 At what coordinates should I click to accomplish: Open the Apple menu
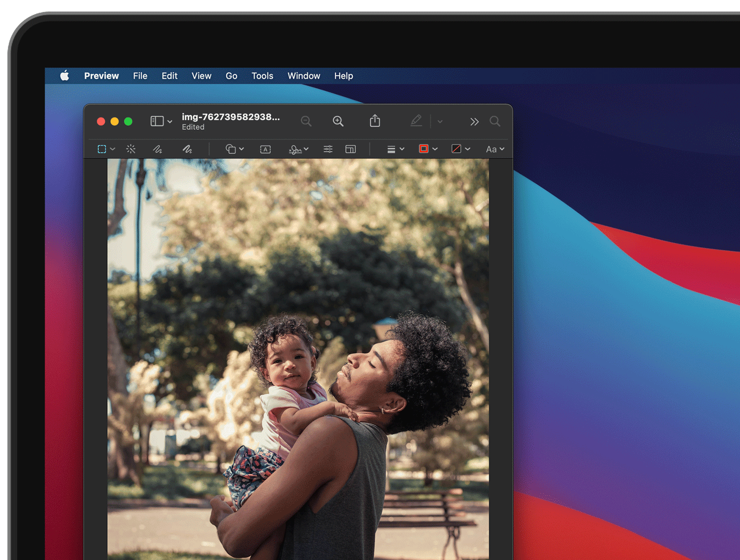[x=65, y=76]
